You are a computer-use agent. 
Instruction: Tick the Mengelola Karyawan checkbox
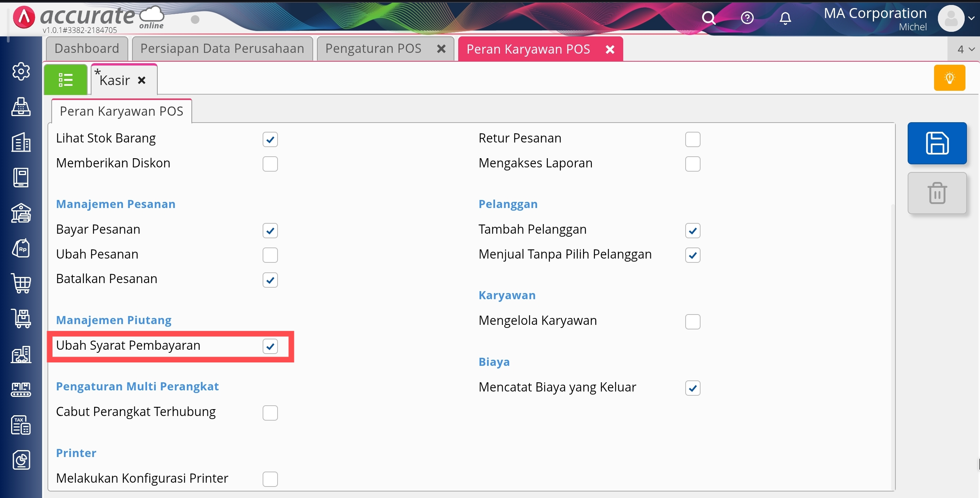(693, 322)
